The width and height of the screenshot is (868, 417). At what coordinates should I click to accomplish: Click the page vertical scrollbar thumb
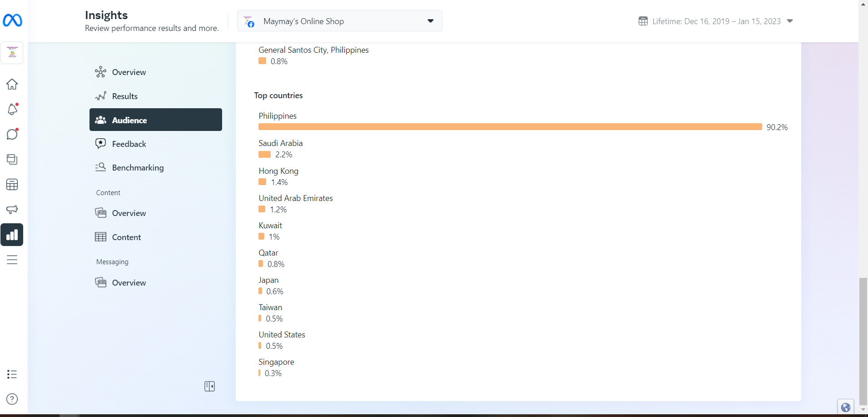863,341
